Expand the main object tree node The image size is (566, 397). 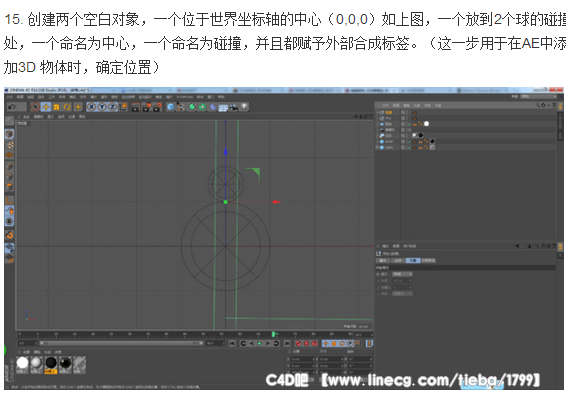click(x=378, y=147)
